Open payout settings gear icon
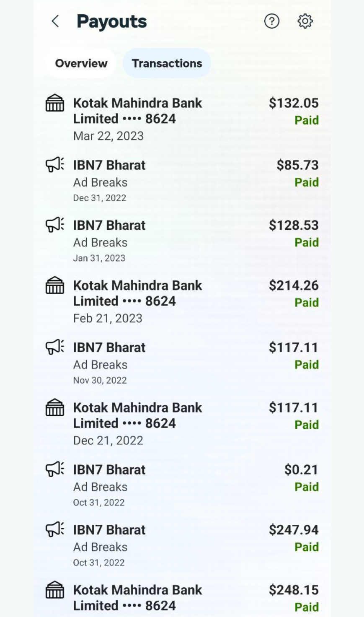 point(305,21)
